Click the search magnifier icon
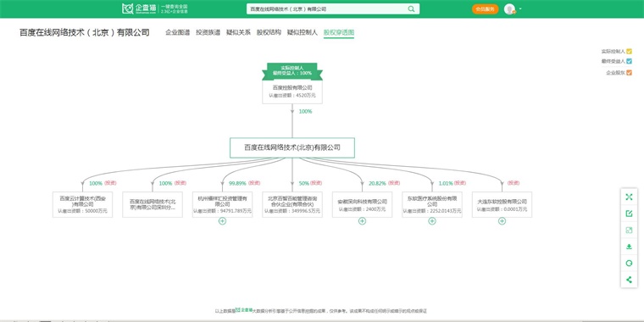Screen dimensions: 644x322 411,8
